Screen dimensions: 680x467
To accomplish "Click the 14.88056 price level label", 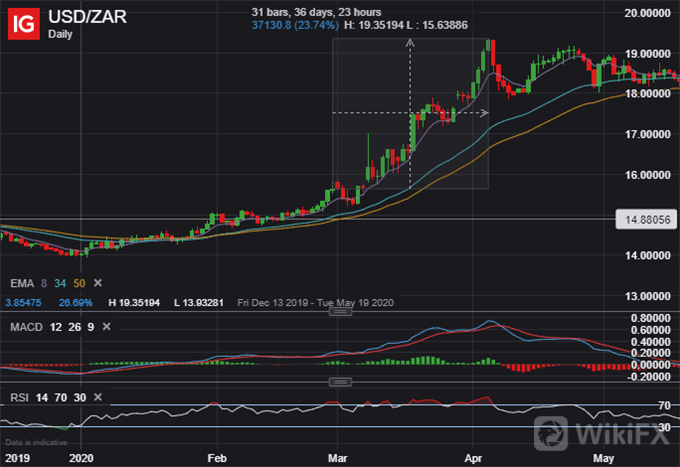I will (644, 217).
